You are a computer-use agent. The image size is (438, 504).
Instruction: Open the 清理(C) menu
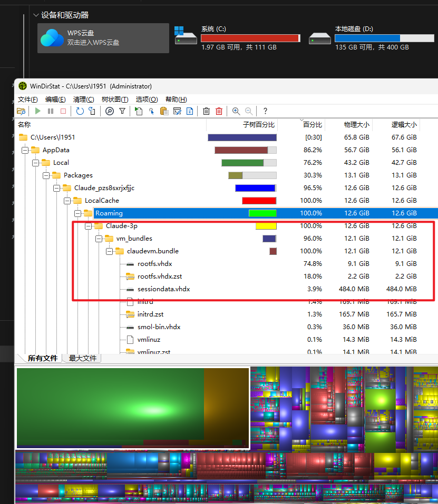[x=84, y=100]
